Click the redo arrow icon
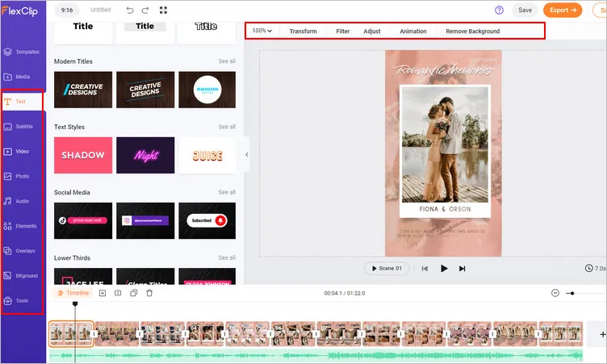607x364 pixels. tap(145, 10)
